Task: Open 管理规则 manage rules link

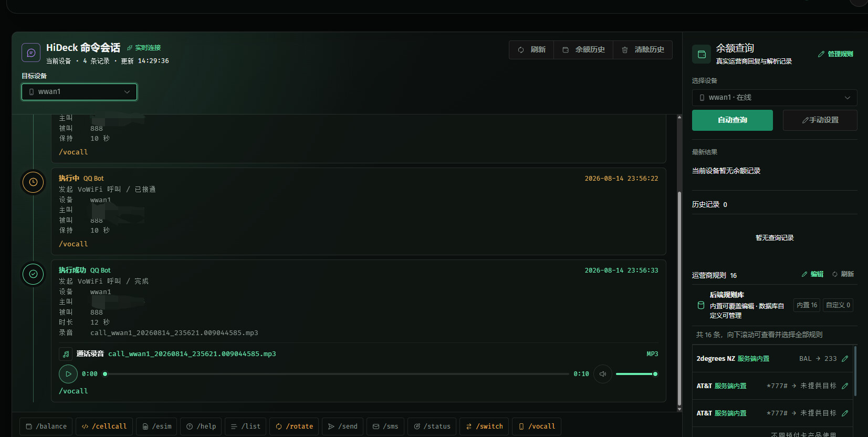Action: [x=835, y=54]
